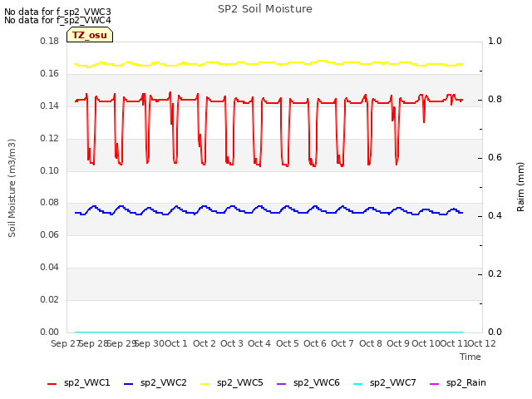Click the Time x-axis label
The image size is (532, 399).
tap(470, 357)
